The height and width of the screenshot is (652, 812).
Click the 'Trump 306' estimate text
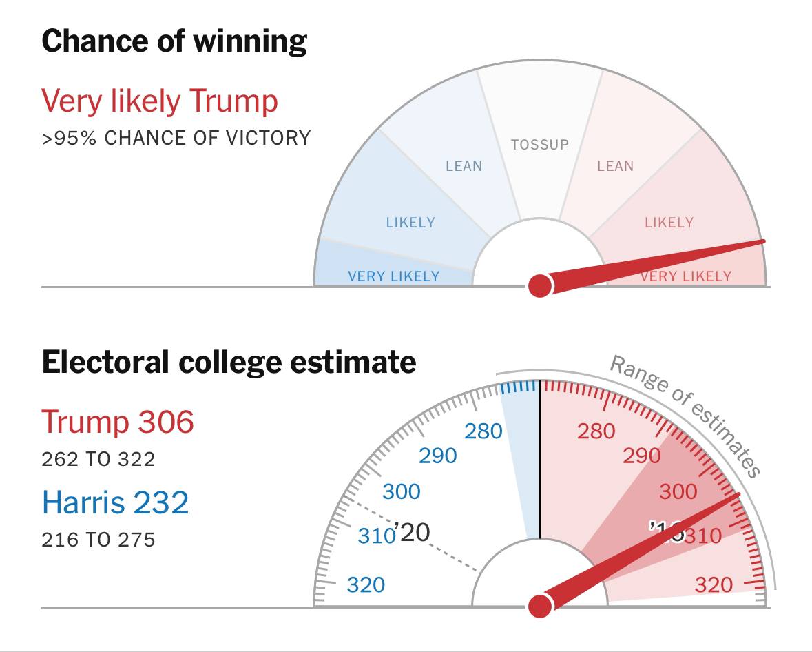118,422
